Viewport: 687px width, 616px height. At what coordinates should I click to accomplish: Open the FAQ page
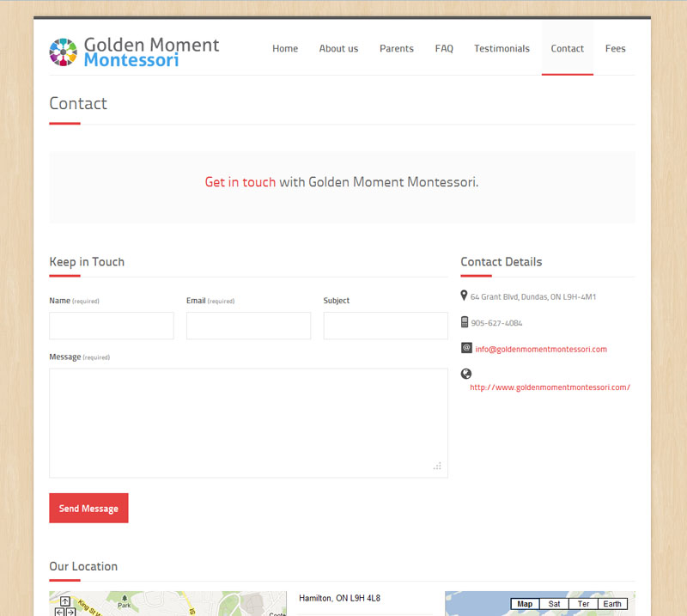pyautogui.click(x=444, y=49)
